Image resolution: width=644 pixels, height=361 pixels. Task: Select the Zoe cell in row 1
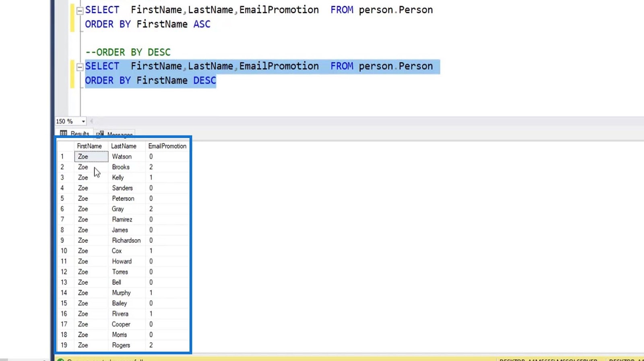pos(91,156)
